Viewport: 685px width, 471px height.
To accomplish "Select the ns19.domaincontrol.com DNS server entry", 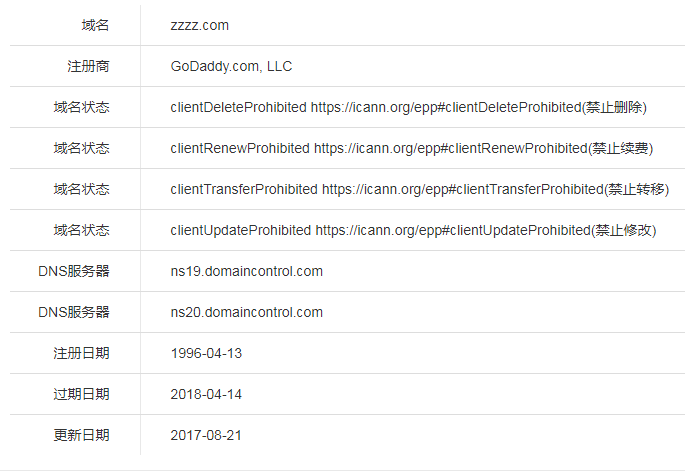I will point(246,271).
